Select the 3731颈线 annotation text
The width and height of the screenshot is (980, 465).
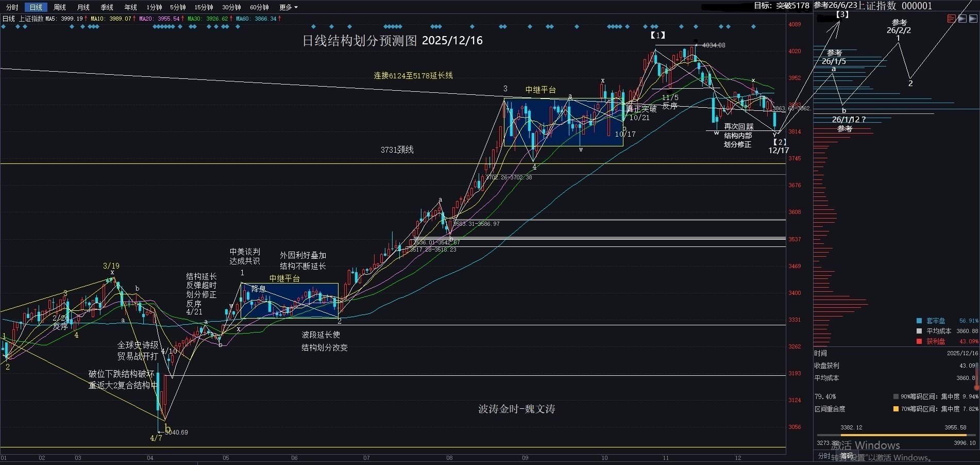(x=397, y=150)
